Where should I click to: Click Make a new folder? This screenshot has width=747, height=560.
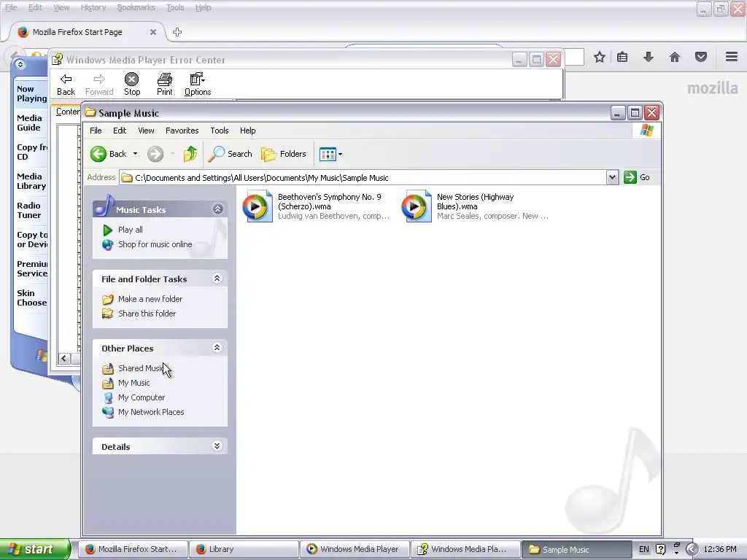[x=150, y=299]
